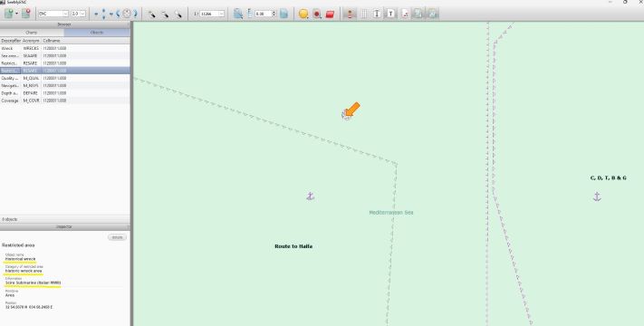Click the first magnifier zoom tool icon

(151, 14)
